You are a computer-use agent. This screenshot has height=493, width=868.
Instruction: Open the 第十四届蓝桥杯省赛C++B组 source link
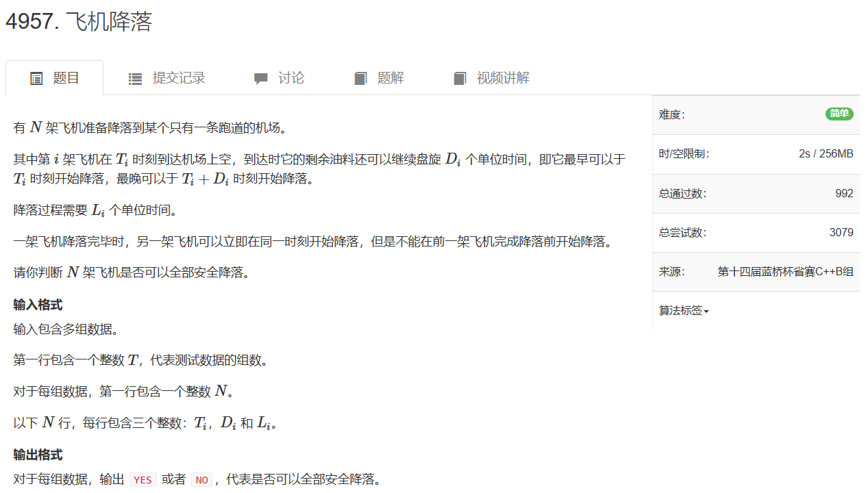(785, 271)
